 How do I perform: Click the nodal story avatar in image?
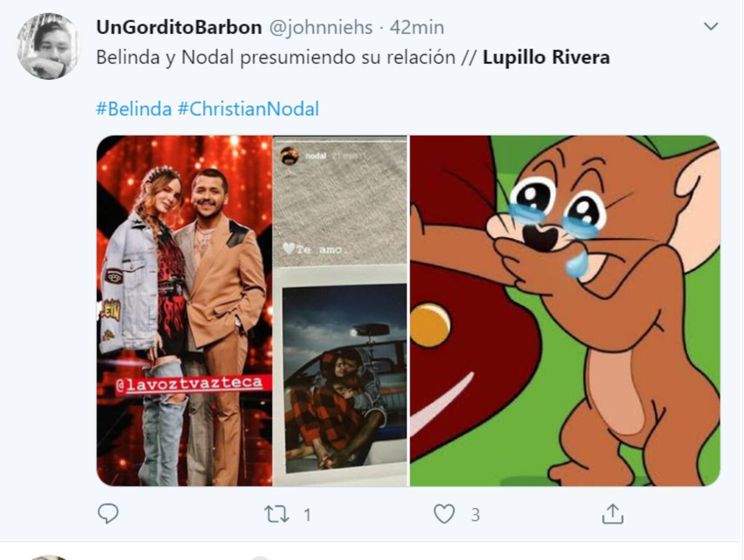point(290,156)
